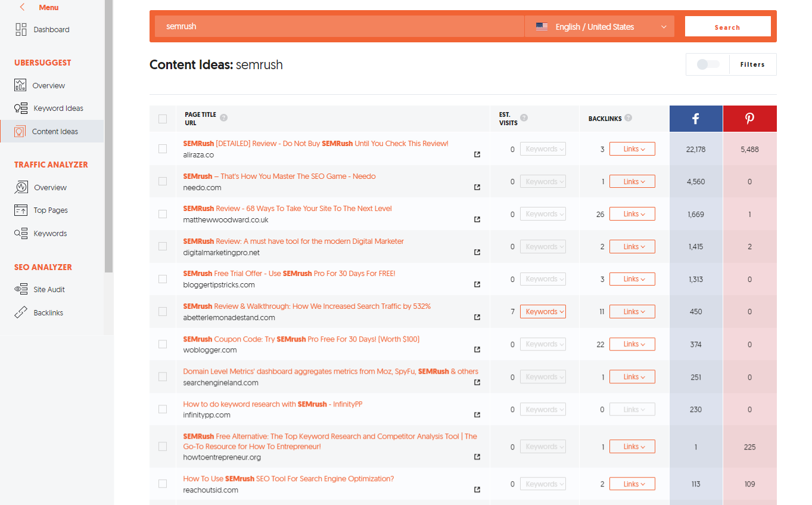Click Traffic Analyzer Overview pulse icon
This screenshot has height=505, width=812.
[x=21, y=187]
